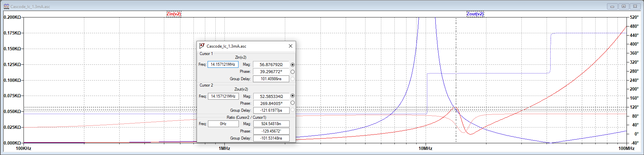Click the cursor dialog's title icon

coord(202,46)
